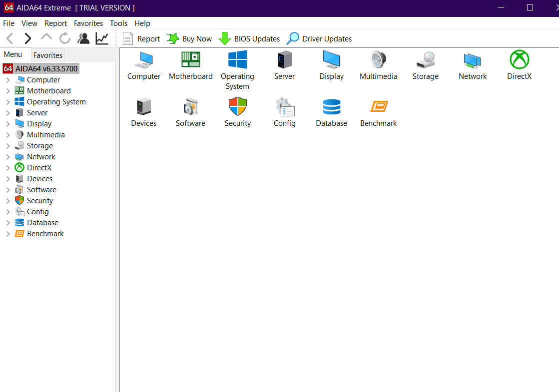Click the AIDA64 logo in the title bar
The image size is (559, 392).
point(9,7)
